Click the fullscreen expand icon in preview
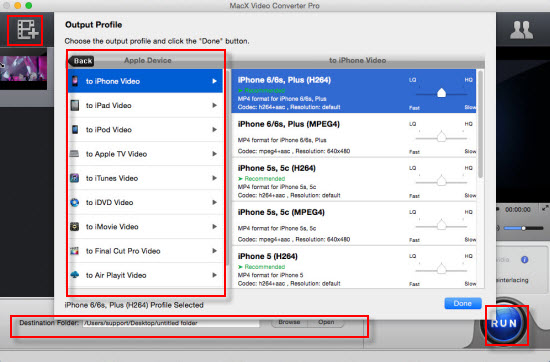This screenshot has width=550, height=362. tap(545, 208)
